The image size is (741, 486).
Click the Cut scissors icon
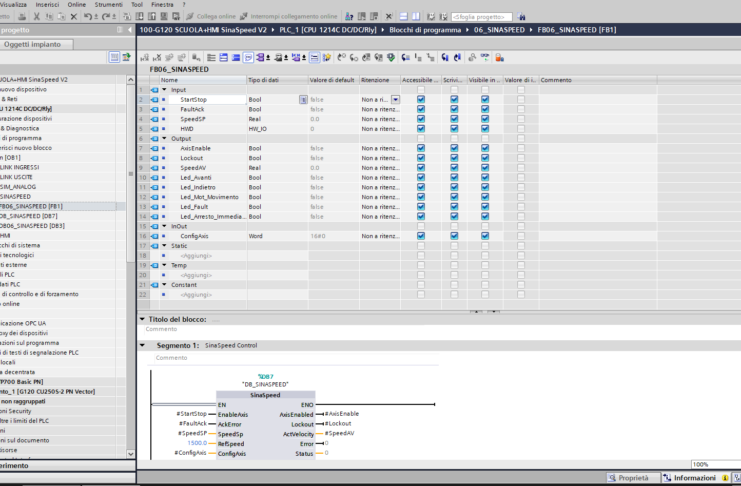(36, 17)
